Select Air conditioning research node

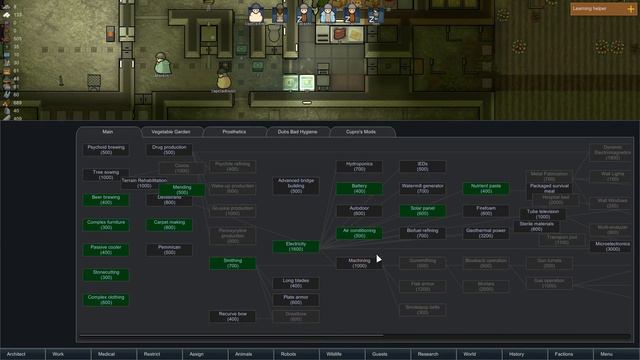click(x=359, y=233)
